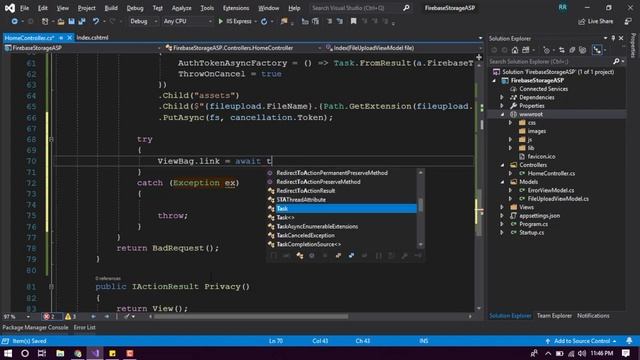Expand the Views folder
The height and width of the screenshot is (360, 640).
pos(502,207)
